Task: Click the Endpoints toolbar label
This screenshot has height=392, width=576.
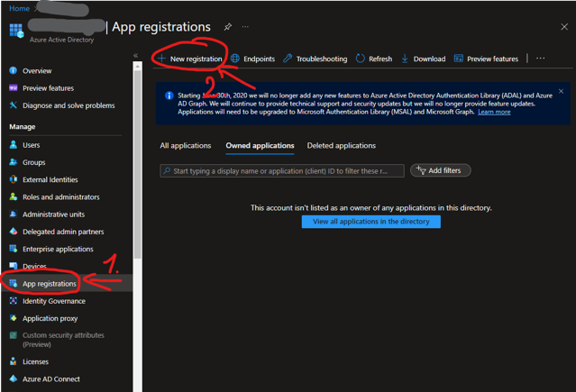Action: click(x=259, y=59)
